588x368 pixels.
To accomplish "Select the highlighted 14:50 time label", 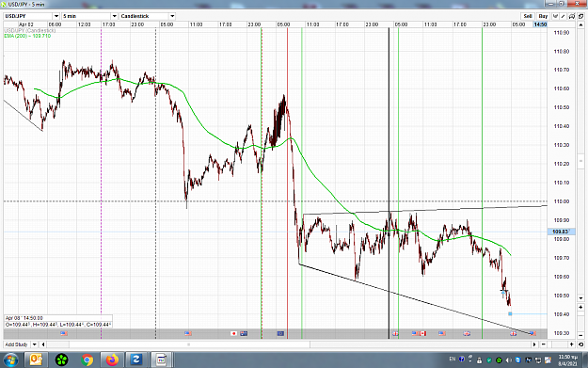I will (x=540, y=24).
